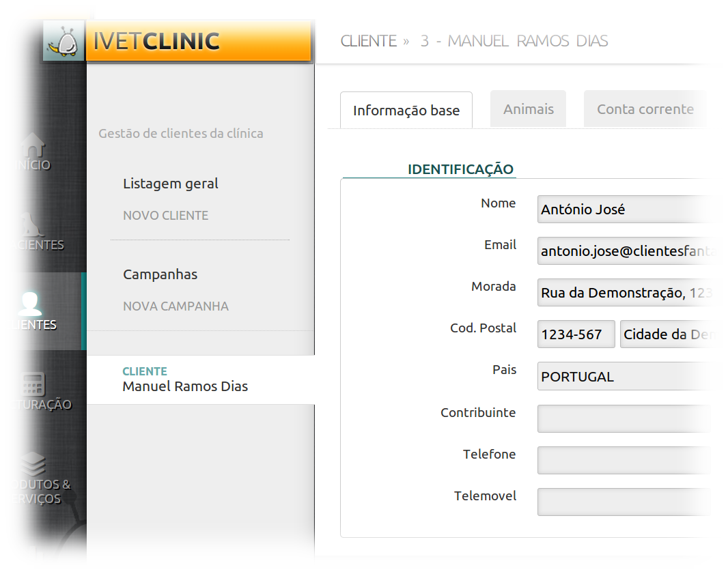Click the IVETCLINIC mascot logo icon
Image resolution: width=728 pixels, height=574 pixels.
click(x=64, y=42)
